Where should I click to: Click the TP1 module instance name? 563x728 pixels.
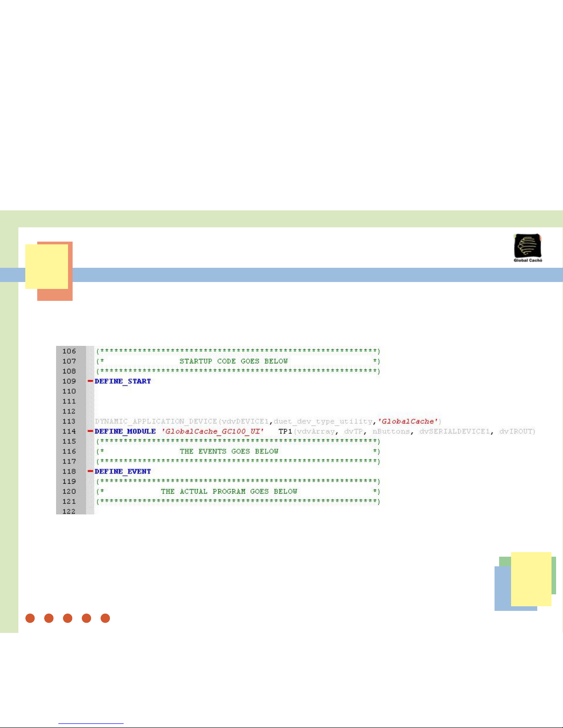[285, 431]
